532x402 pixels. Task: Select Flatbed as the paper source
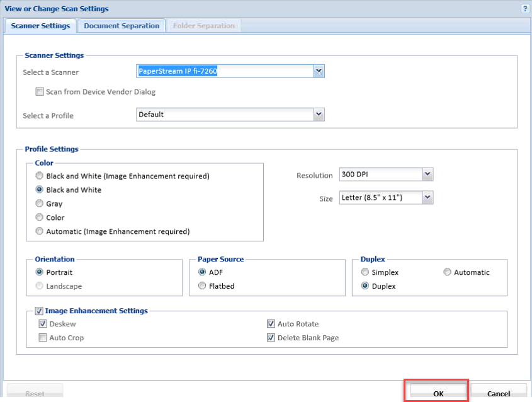[202, 286]
